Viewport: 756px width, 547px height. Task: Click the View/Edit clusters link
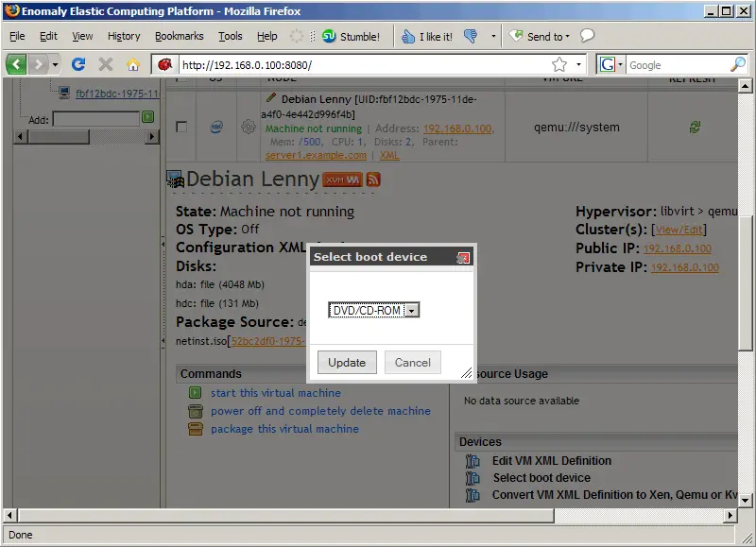[x=679, y=230]
